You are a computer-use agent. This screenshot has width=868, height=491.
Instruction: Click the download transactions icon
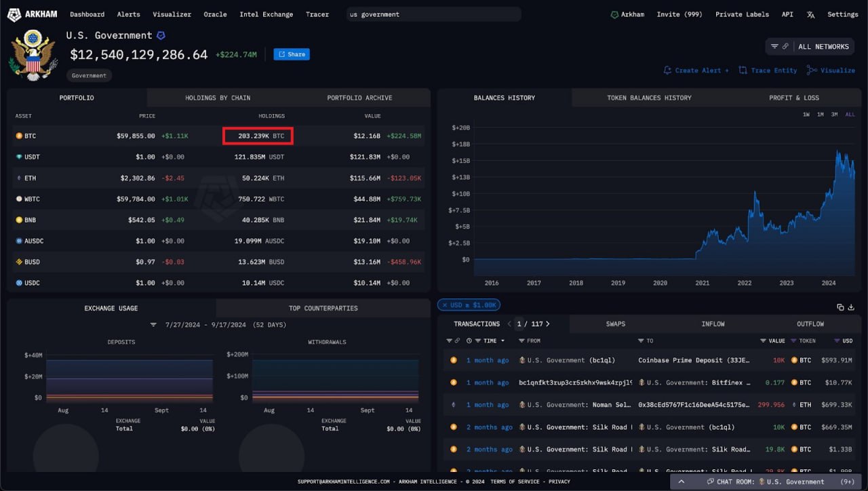[x=851, y=307]
